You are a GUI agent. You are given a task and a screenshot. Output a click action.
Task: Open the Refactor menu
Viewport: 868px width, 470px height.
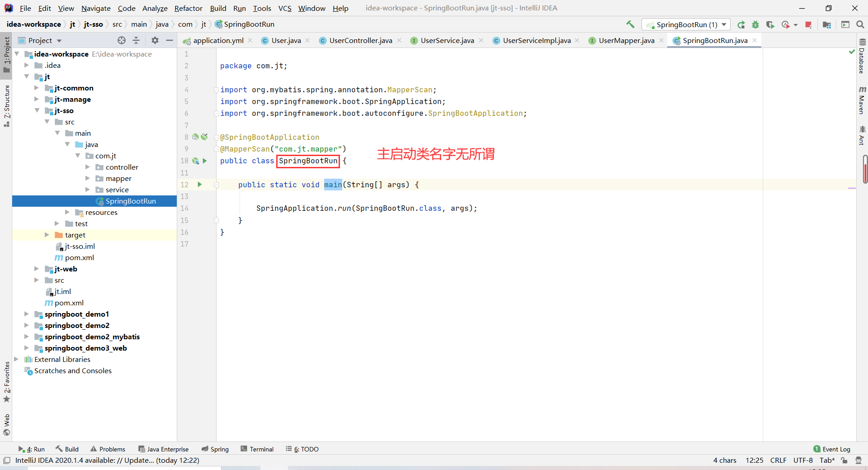point(188,8)
